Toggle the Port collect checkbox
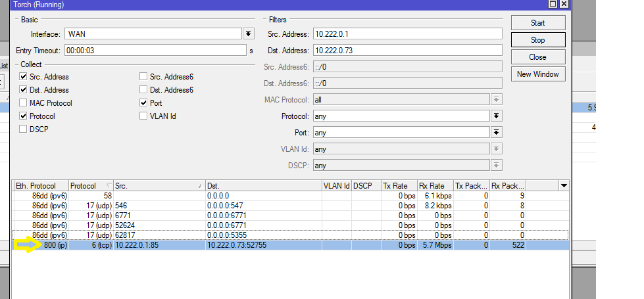Image resolution: width=644 pixels, height=299 pixels. [144, 103]
